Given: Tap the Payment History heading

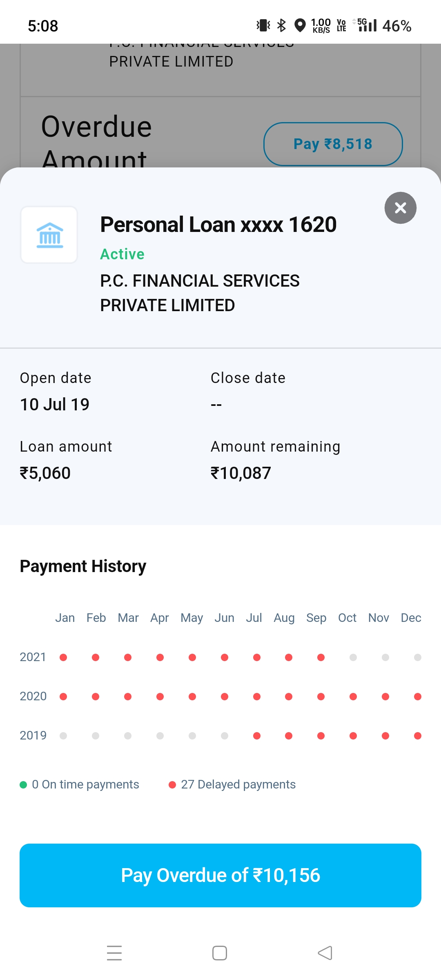Looking at the screenshot, I should tap(83, 566).
